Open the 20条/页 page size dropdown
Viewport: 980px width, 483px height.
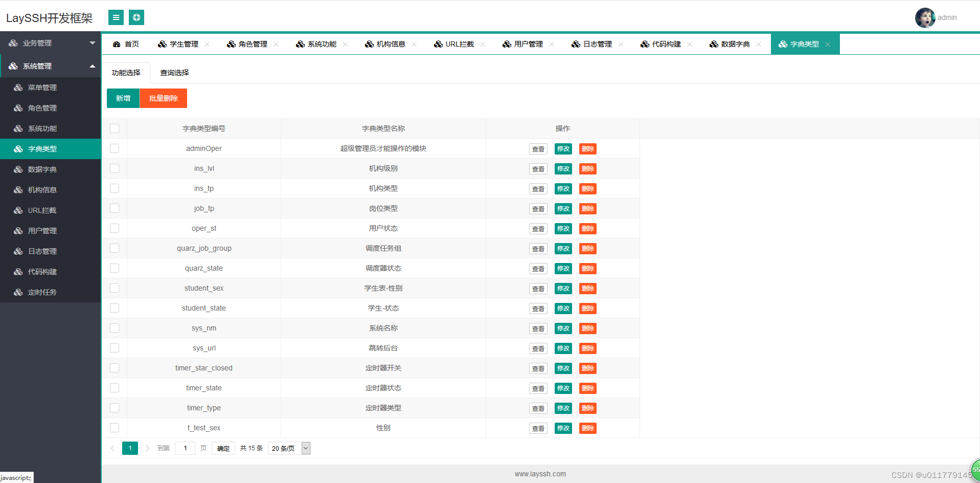click(289, 448)
